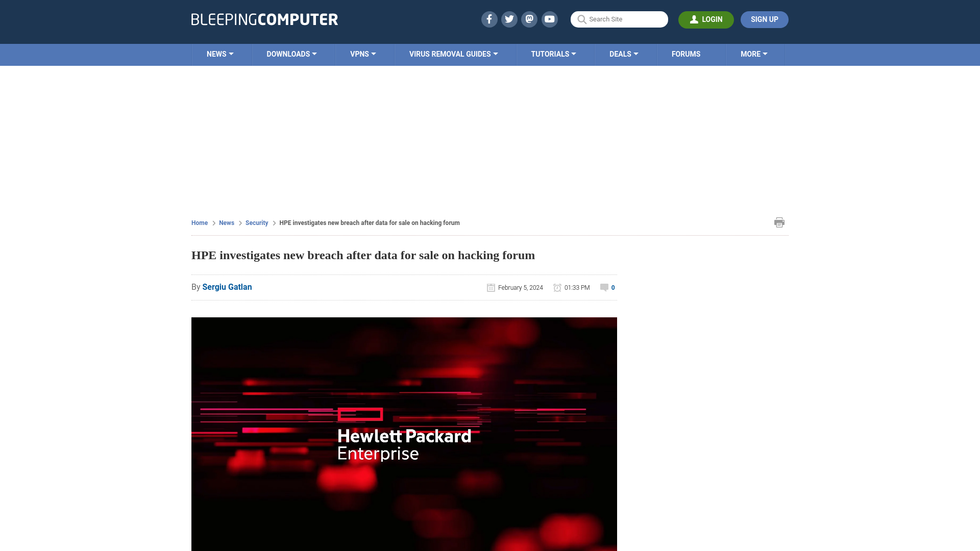Click the Twitter icon in header
980x551 pixels.
coord(509,19)
